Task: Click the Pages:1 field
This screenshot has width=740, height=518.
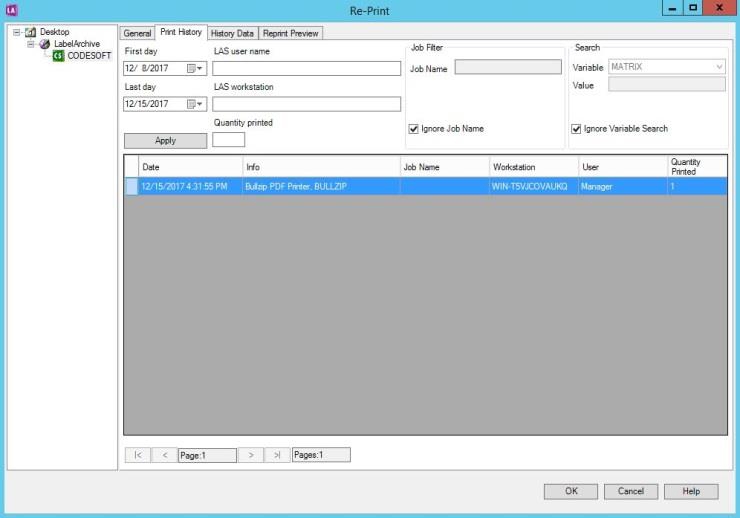Action: pos(321,455)
